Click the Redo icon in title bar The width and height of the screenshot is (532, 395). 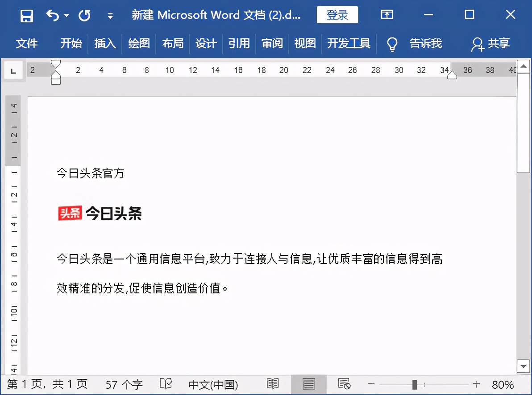(84, 16)
